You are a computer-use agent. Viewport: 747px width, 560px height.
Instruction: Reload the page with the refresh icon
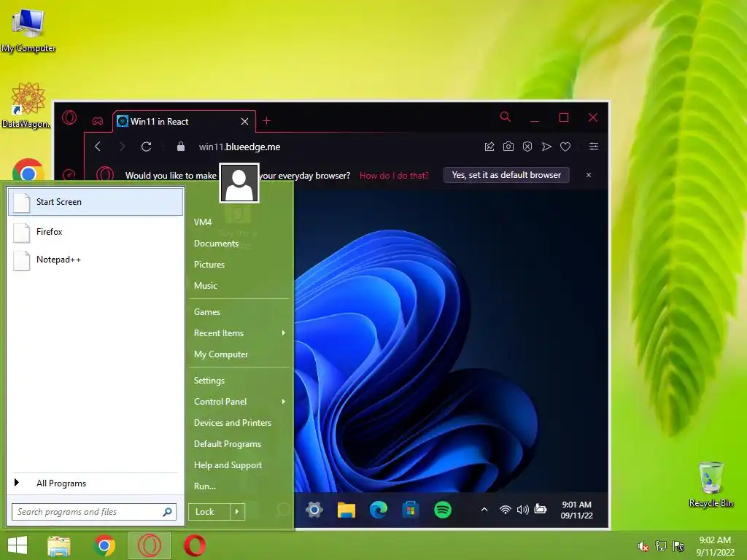[x=146, y=147]
